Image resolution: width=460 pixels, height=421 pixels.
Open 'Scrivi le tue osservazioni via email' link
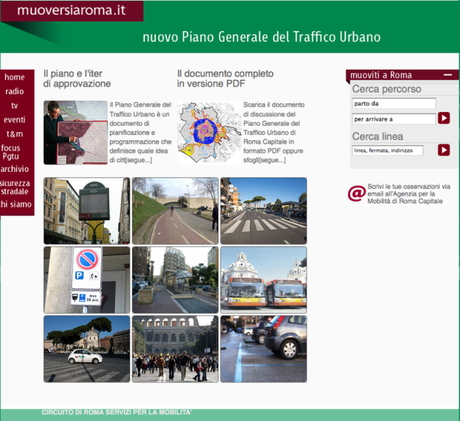point(409,194)
